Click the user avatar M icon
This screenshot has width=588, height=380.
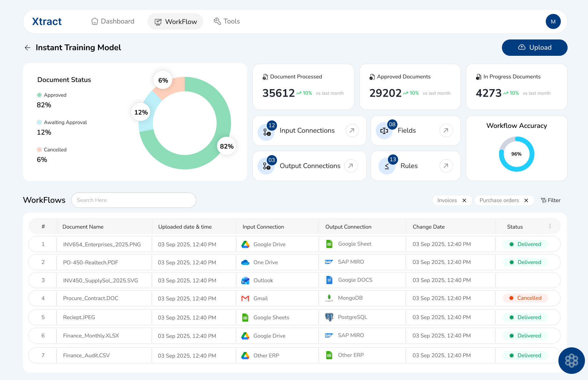pyautogui.click(x=553, y=21)
